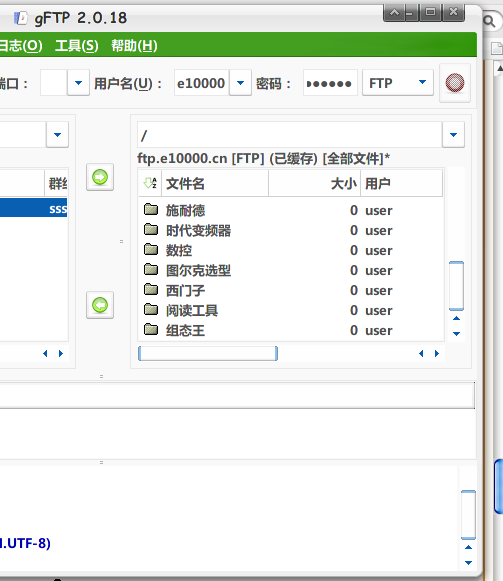Expand the local path dropdown arrow

tap(57, 135)
